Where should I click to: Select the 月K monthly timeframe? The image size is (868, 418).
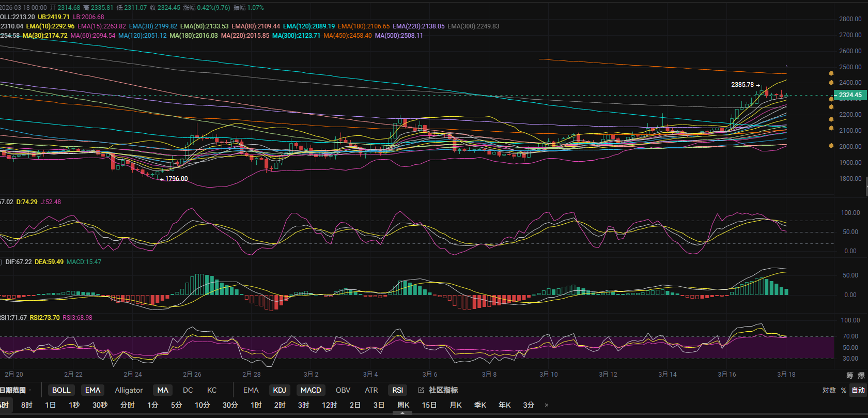pos(455,405)
